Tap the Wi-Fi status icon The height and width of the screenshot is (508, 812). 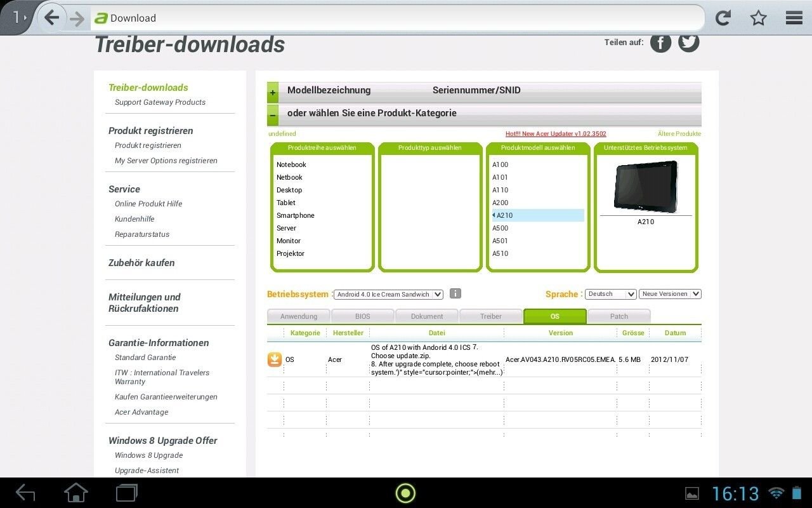(x=776, y=493)
